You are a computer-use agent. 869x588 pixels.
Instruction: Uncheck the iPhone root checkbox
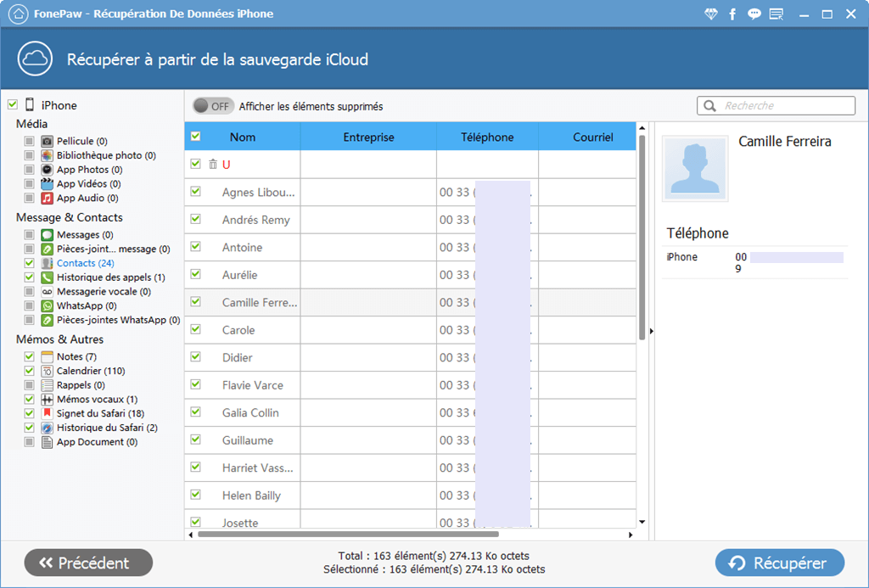point(12,104)
